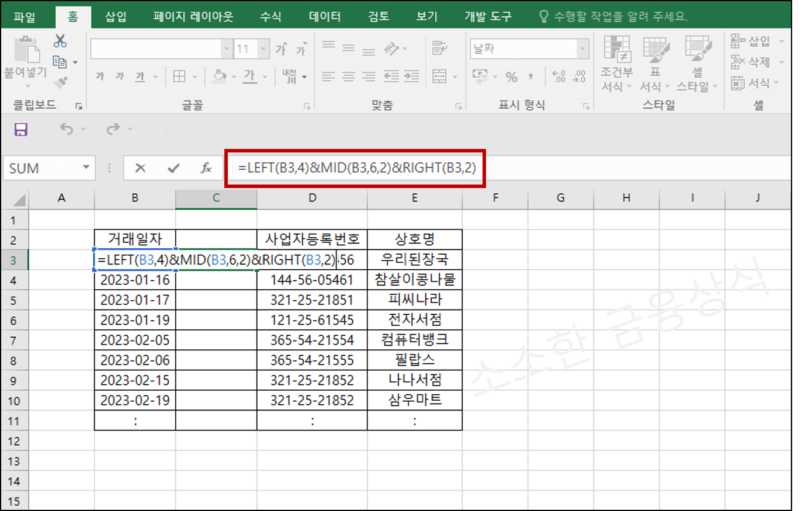
Task: Switch to the 데이터 ribbon tab
Action: [x=324, y=16]
